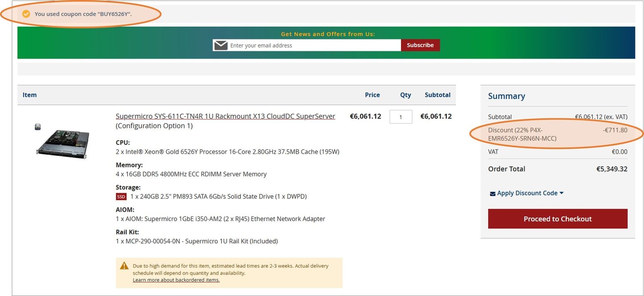Click the VAT amount €0.00
This screenshot has width=644, height=296.
[x=620, y=152]
